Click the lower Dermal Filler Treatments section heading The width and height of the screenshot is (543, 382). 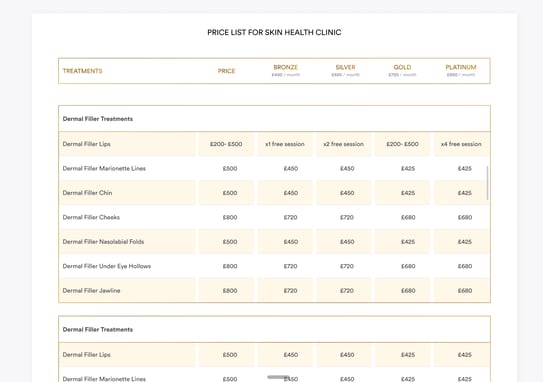pos(98,329)
